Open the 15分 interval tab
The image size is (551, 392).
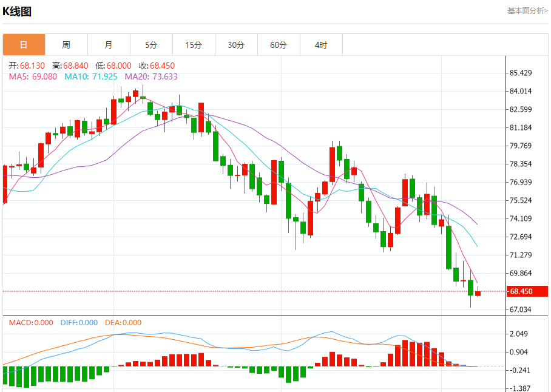(194, 45)
